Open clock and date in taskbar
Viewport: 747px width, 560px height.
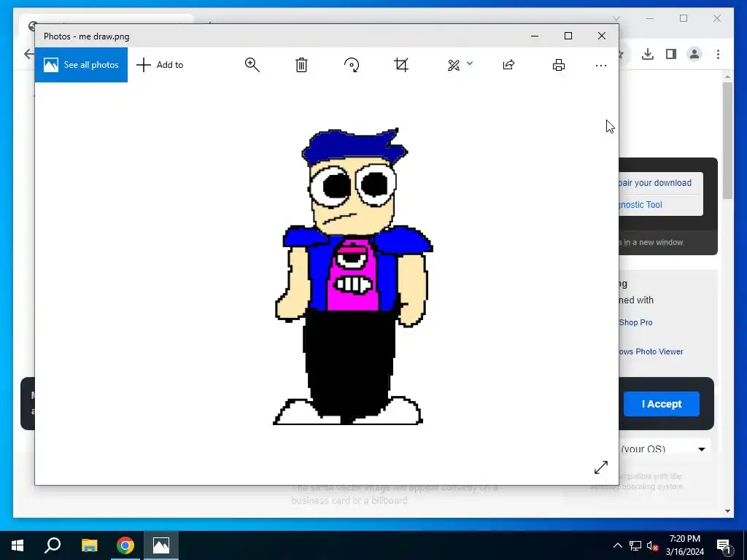click(684, 545)
